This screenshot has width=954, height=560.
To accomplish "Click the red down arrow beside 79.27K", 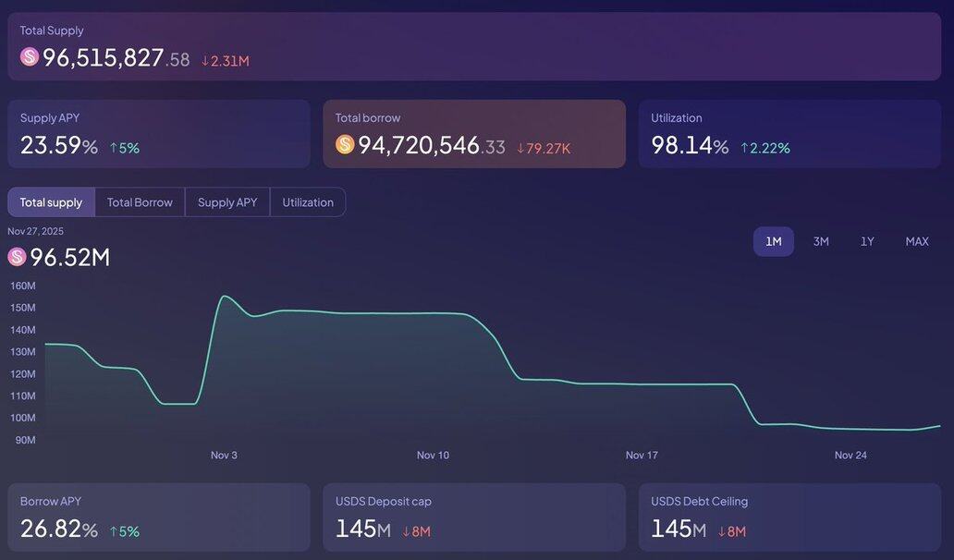I will click(520, 147).
